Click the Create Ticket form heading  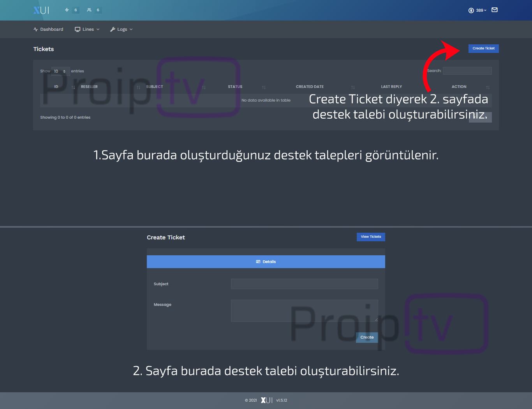(166, 237)
